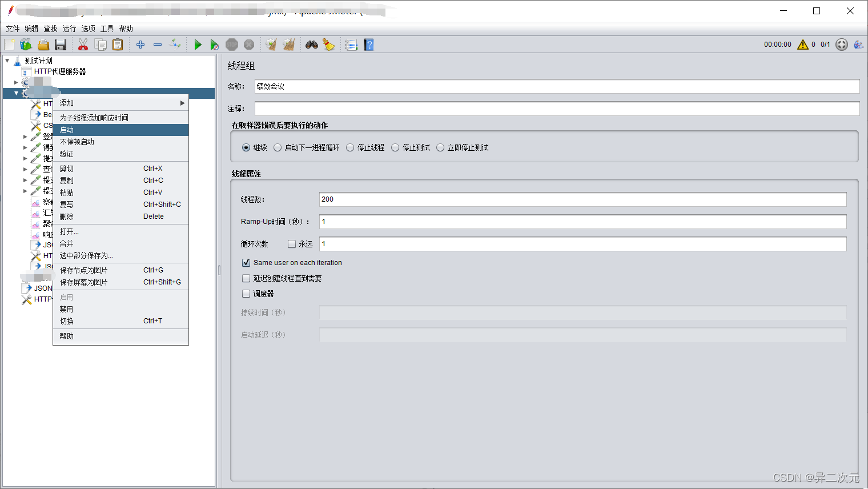Open the 编辑 menu
This screenshot has width=868, height=489.
(x=31, y=29)
